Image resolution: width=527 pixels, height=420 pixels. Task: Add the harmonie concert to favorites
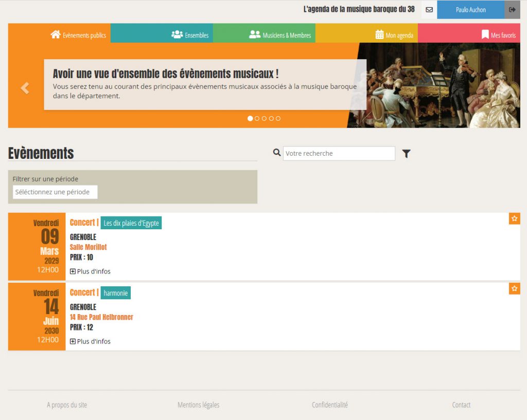coord(514,289)
